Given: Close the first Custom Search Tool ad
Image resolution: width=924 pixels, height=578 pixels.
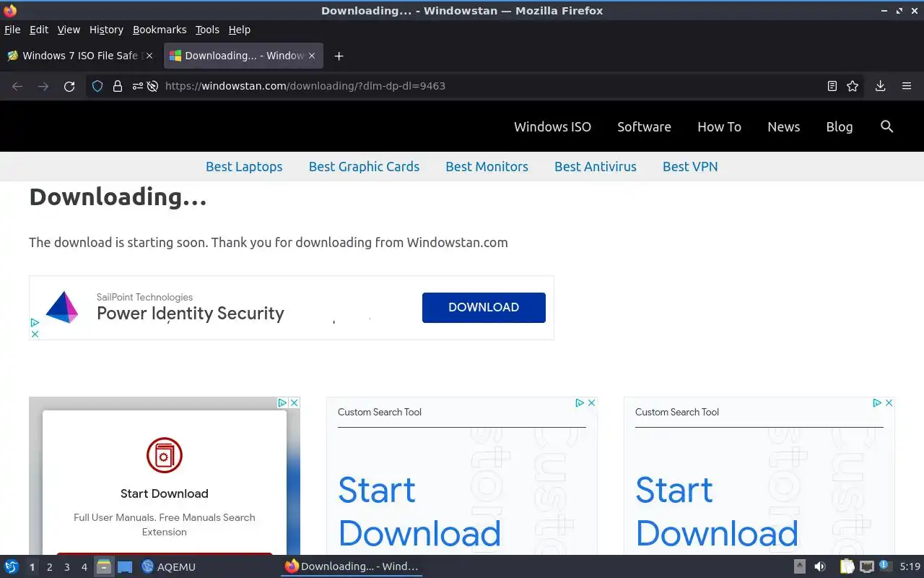Looking at the screenshot, I should coord(591,402).
